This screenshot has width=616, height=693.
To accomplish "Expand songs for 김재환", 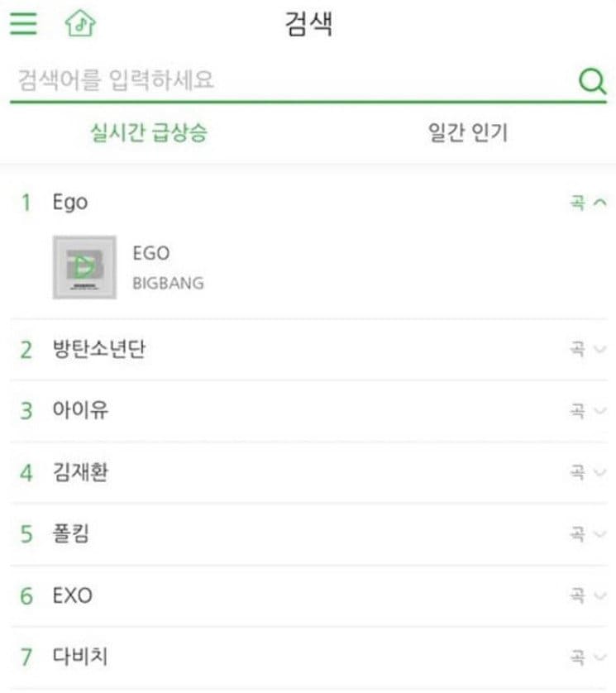I will coord(588,472).
